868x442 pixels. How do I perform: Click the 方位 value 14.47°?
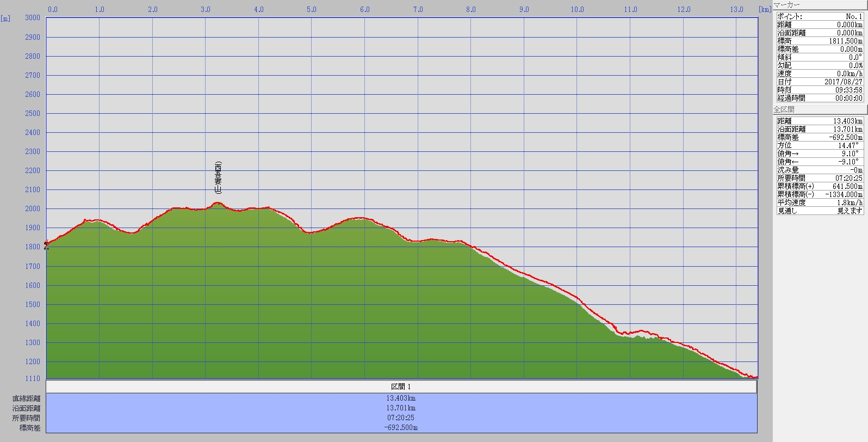pos(848,145)
